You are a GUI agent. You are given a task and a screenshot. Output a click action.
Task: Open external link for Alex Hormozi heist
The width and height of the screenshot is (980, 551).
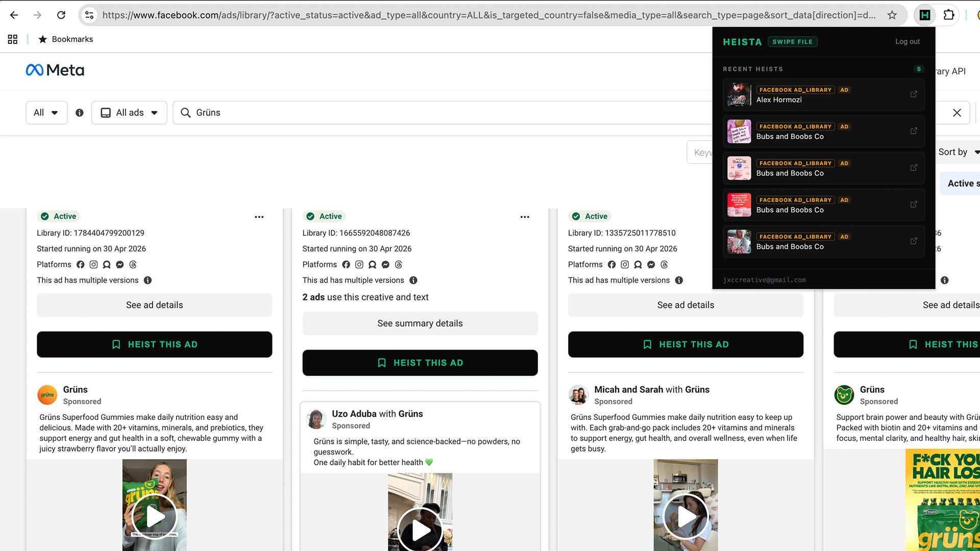point(914,94)
